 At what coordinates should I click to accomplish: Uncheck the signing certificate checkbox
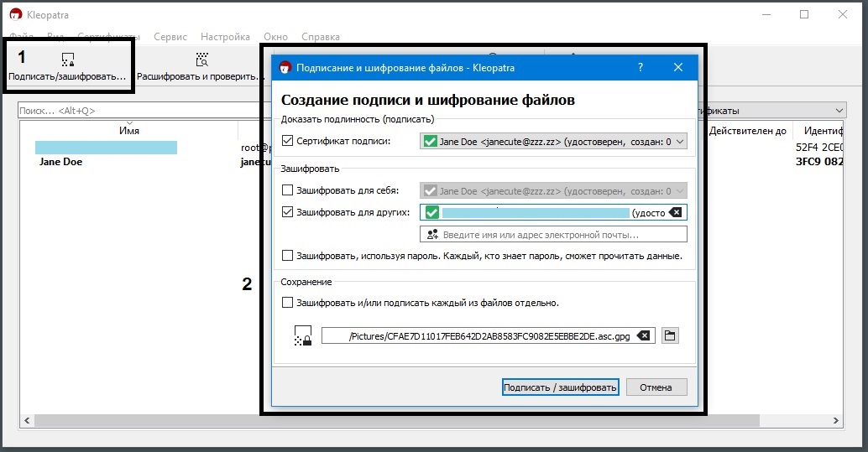[287, 141]
